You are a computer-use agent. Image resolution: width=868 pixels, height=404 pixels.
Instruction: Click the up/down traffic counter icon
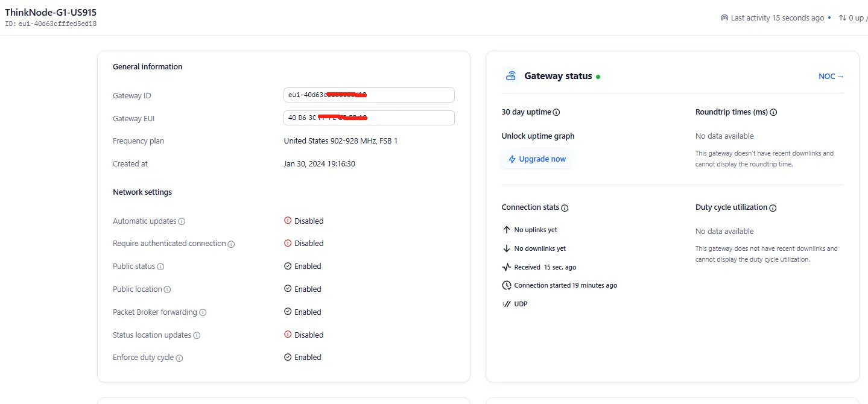pos(843,18)
